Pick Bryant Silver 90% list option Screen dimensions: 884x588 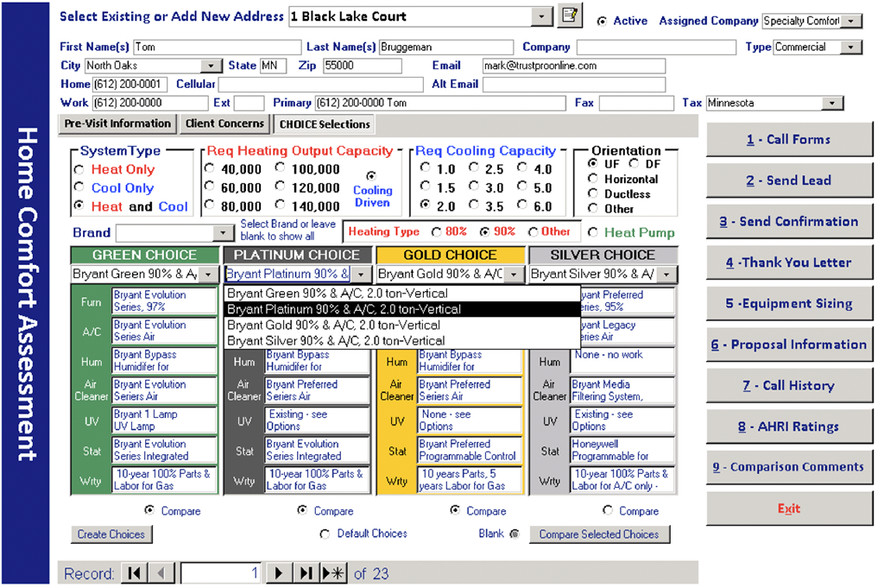coord(402,341)
